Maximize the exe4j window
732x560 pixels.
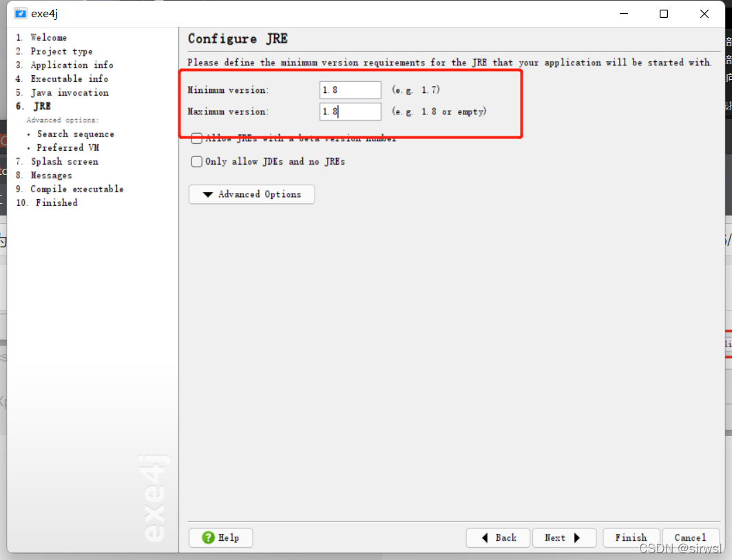tap(663, 14)
